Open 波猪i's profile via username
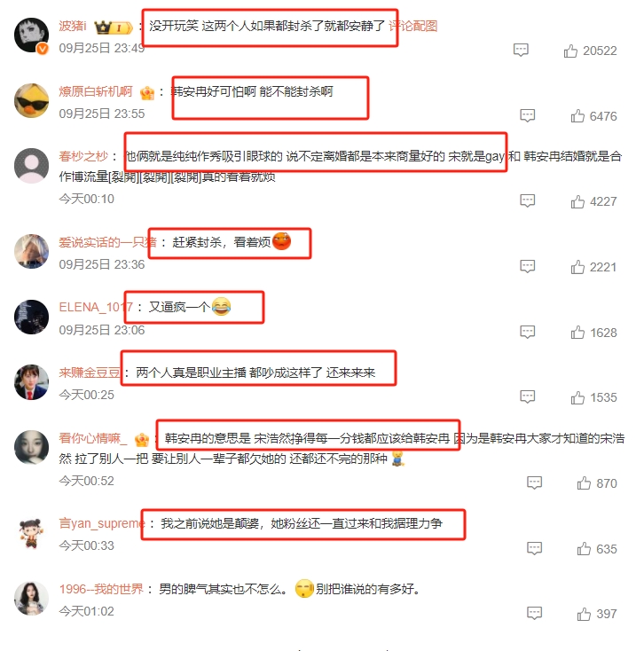This screenshot has width=644, height=651. pyautogui.click(x=73, y=26)
